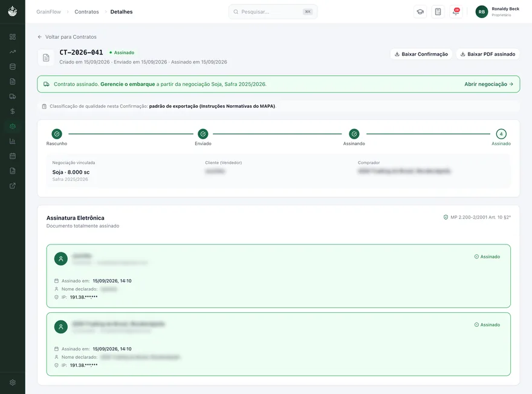
Task: Click the first signer avatar icon
Action: pyautogui.click(x=60, y=259)
